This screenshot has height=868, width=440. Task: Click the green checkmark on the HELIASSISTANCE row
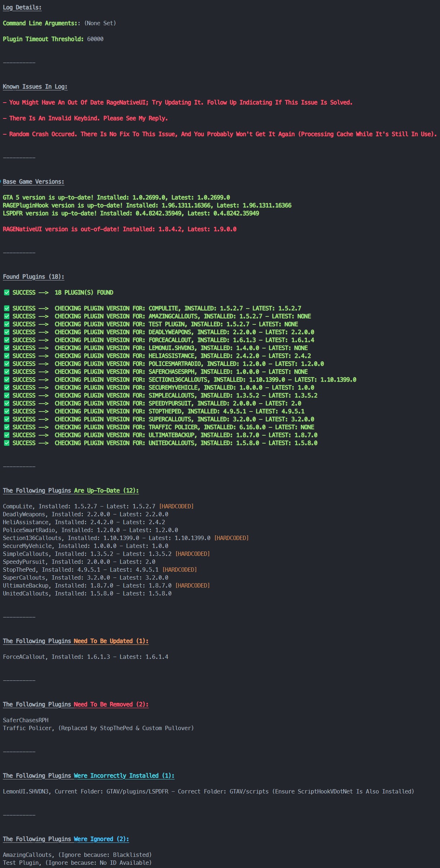coord(6,356)
